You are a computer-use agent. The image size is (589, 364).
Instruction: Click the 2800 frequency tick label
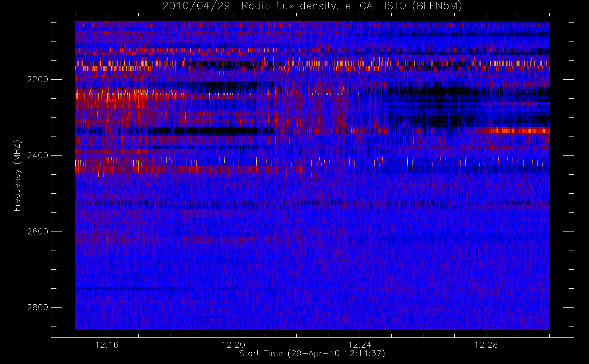click(37, 307)
